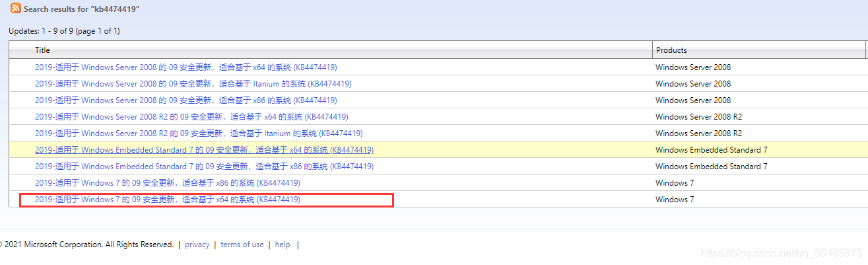
Task: Click the help link in footer
Action: point(283,245)
